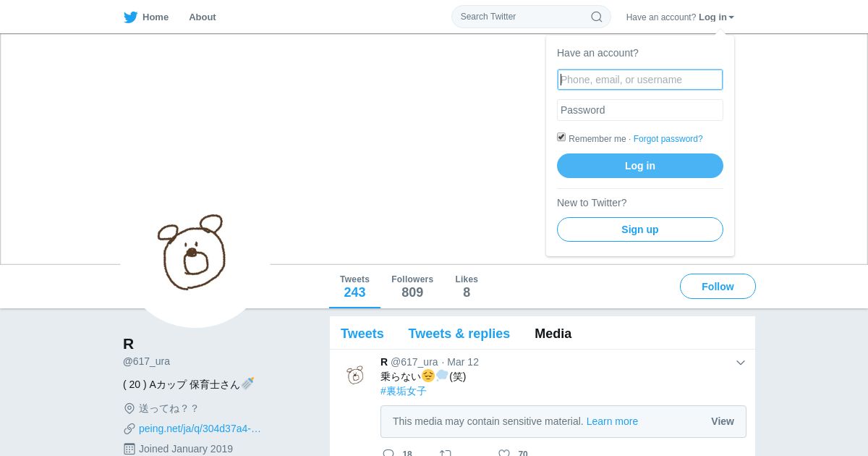Like the tweet with the heart icon
The height and width of the screenshot is (456, 868).
coord(504,453)
